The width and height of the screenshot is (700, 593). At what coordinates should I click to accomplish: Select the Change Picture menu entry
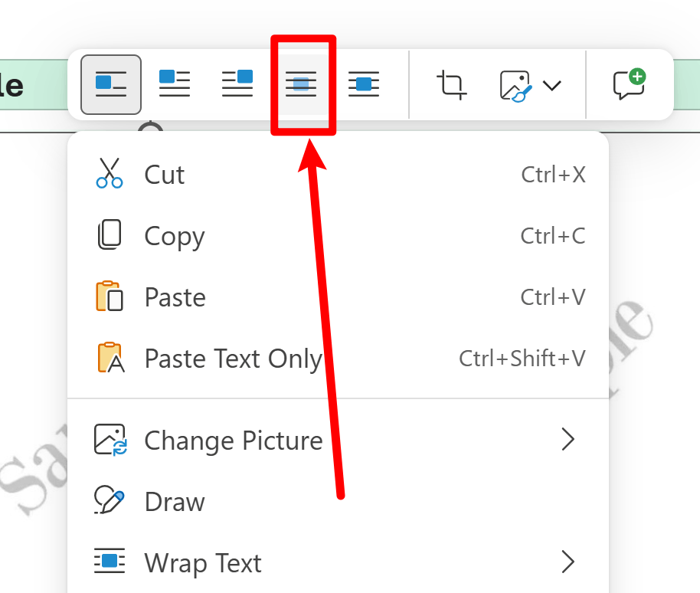[x=233, y=441]
